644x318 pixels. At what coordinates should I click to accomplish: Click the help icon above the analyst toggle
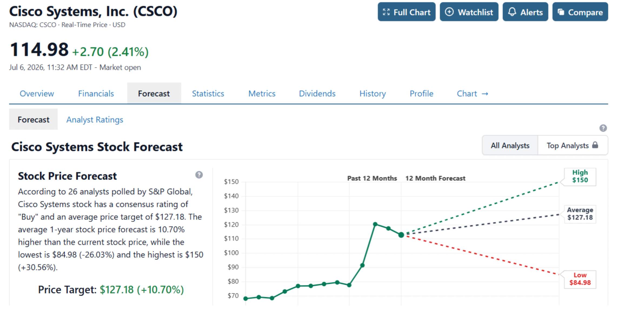[x=603, y=128]
